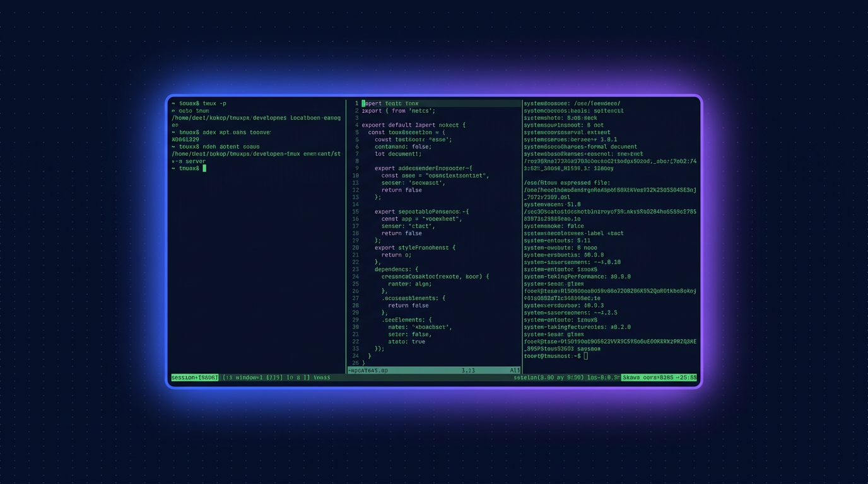Click the 'system-takingfactureoies' line in right pane
The width and height of the screenshot is (868, 484).
tap(577, 327)
